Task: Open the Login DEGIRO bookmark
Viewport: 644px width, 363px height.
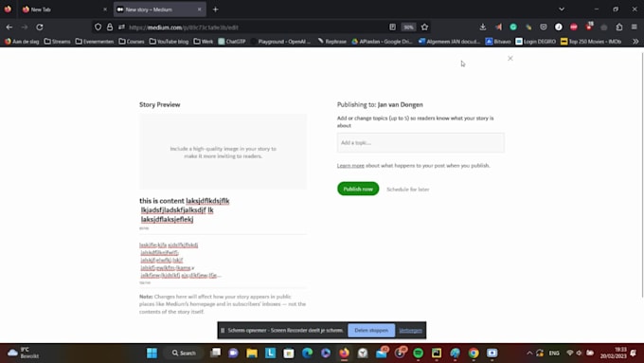Action: tap(536, 42)
